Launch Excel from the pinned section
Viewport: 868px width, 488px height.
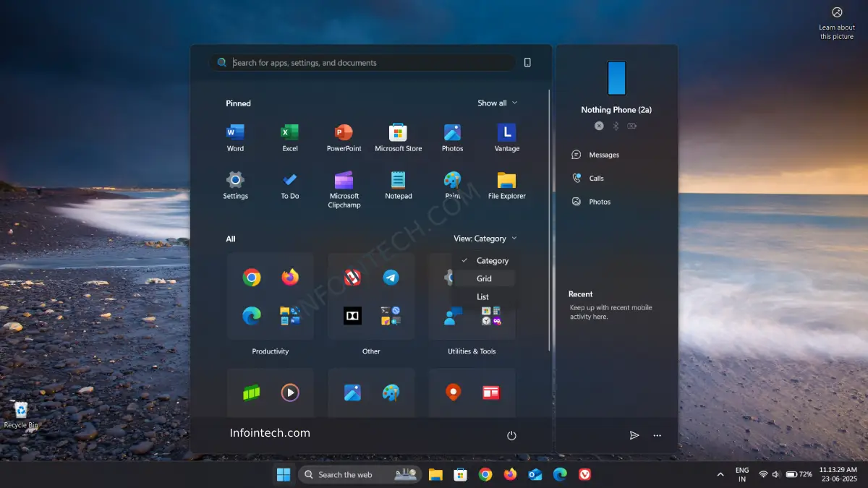point(289,137)
